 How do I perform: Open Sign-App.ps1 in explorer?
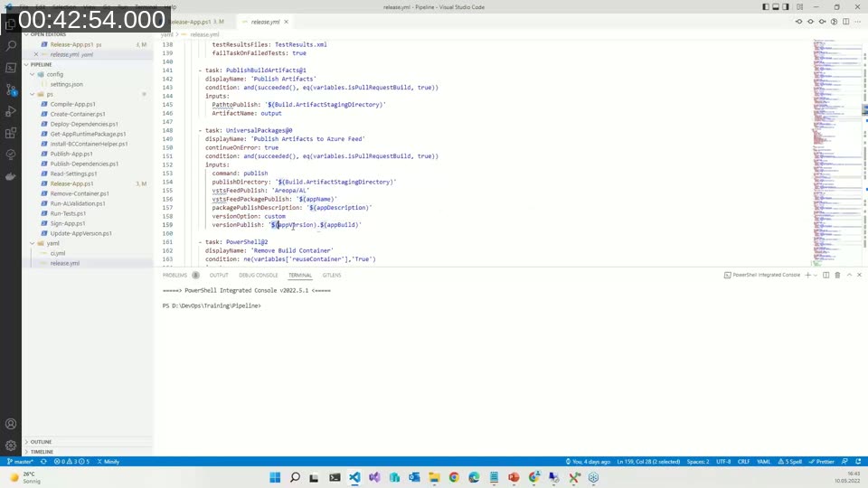pos(68,223)
